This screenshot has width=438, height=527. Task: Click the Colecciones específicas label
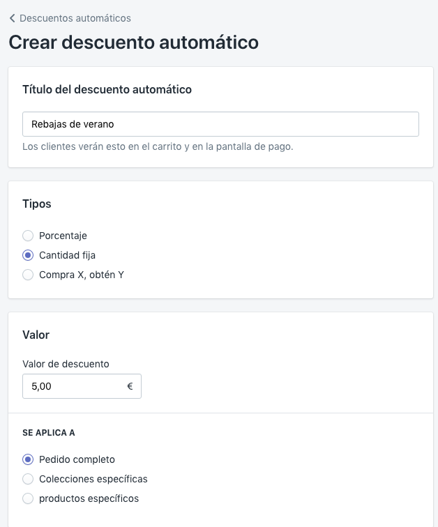coord(93,479)
